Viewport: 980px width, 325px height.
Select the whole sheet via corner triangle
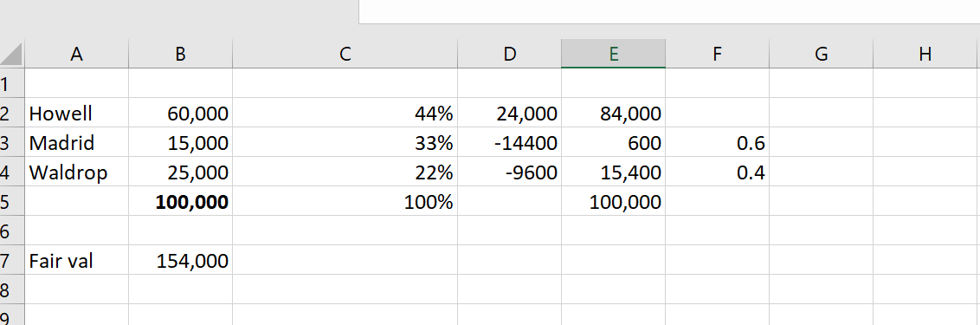[x=11, y=54]
